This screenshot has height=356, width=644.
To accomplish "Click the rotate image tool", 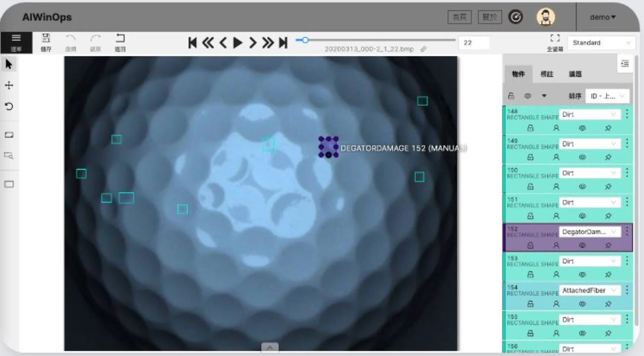I will point(9,106).
